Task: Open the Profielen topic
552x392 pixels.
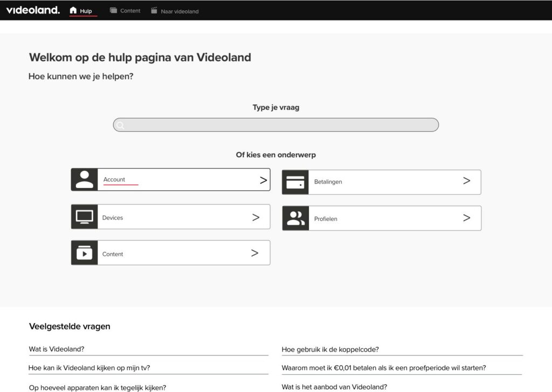Action: pos(382,218)
